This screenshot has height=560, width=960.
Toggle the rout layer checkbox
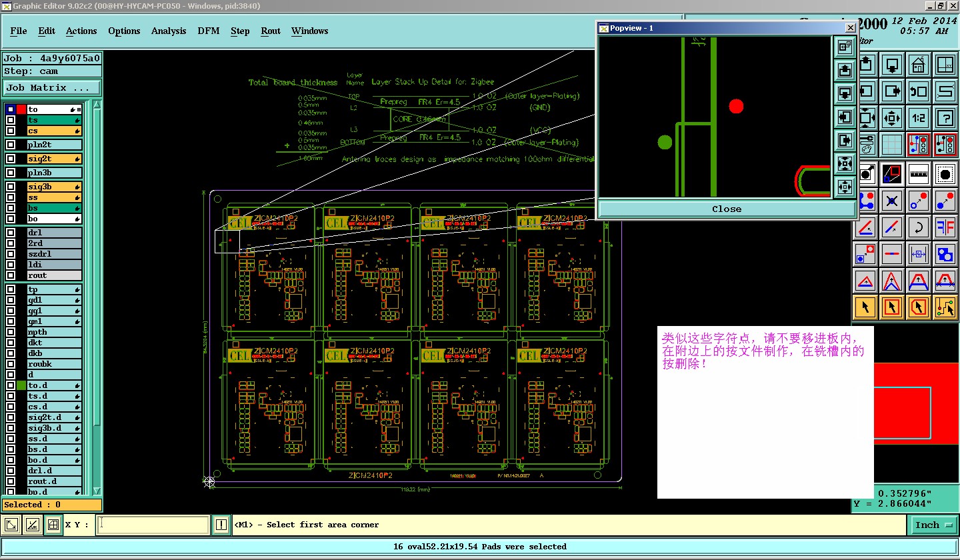[11, 275]
